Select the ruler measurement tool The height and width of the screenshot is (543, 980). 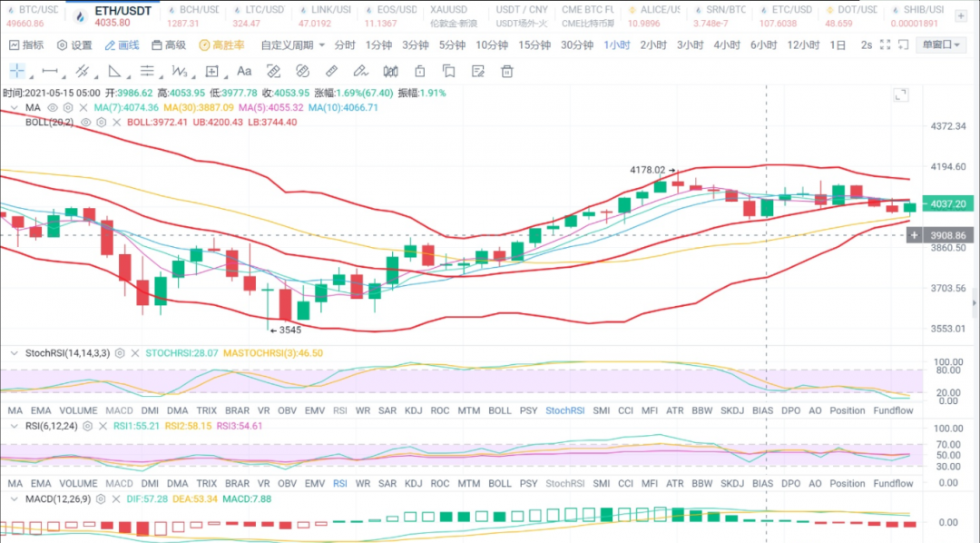click(x=332, y=71)
